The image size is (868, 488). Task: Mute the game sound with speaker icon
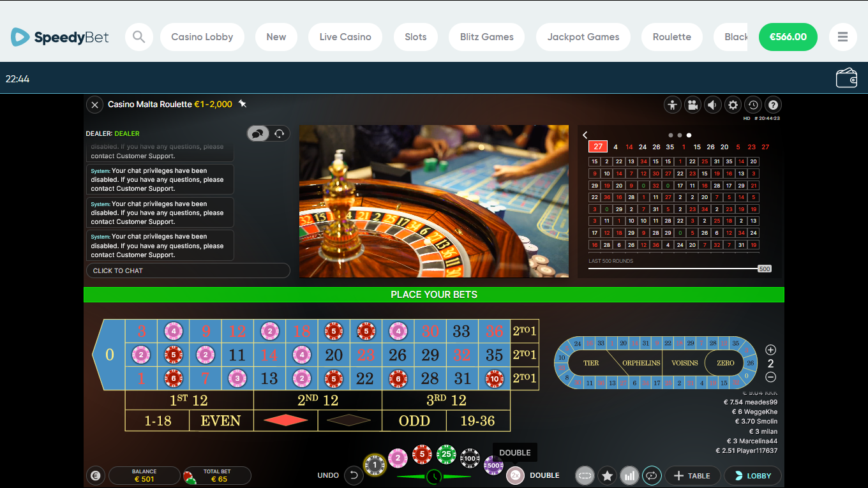(713, 105)
